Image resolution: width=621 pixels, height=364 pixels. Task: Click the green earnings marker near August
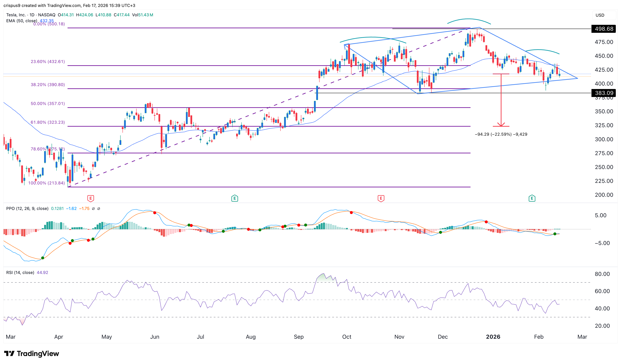tap(235, 198)
